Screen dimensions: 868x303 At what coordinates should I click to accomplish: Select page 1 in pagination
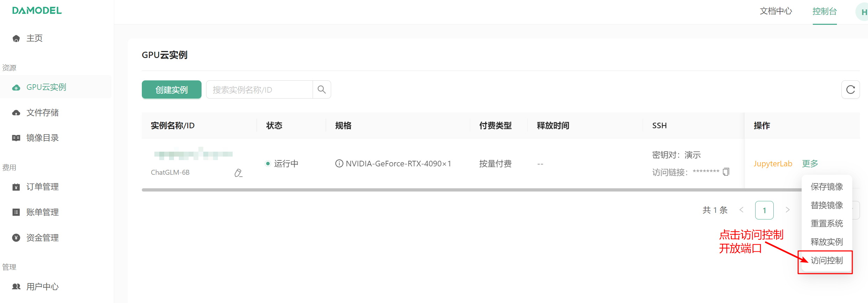point(764,210)
